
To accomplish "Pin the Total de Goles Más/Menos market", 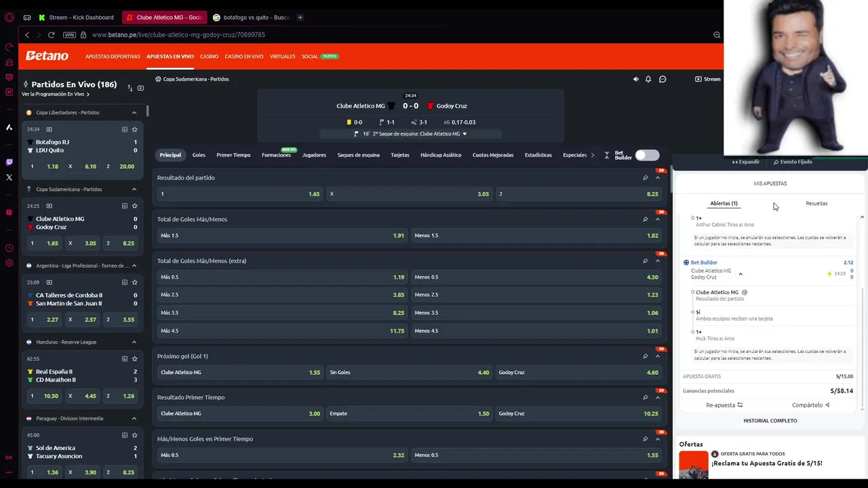I will 646,219.
